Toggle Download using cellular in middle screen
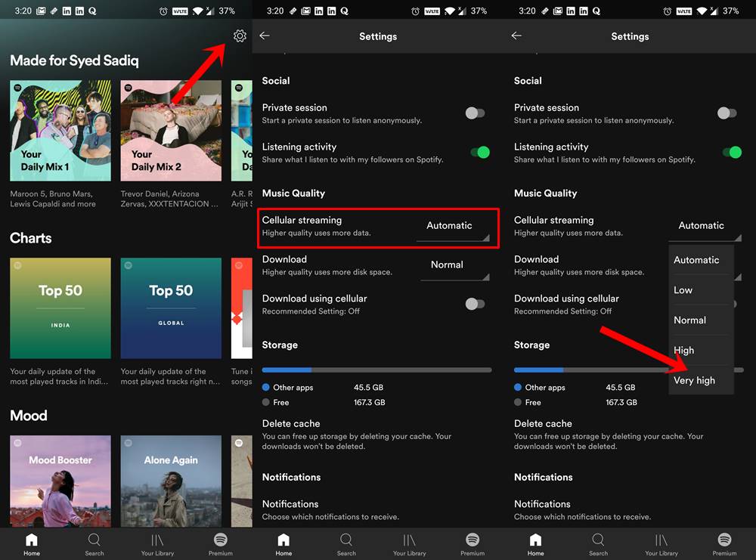Image resolution: width=756 pixels, height=560 pixels. pos(475,304)
